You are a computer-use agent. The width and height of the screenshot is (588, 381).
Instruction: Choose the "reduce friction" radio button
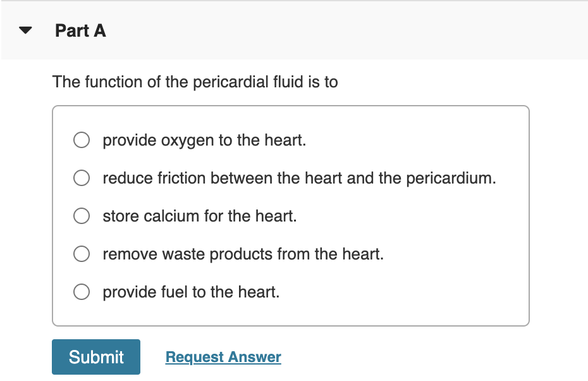pyautogui.click(x=81, y=178)
